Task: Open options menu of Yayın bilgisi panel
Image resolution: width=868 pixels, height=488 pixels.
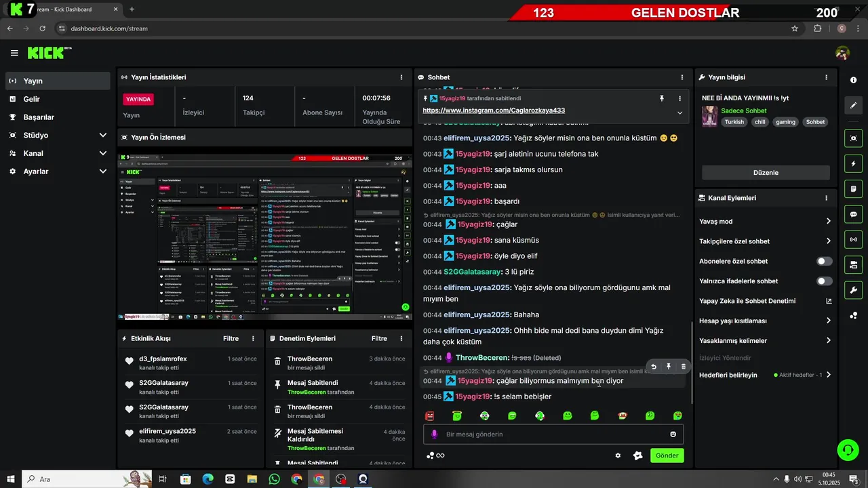Action: tap(826, 77)
